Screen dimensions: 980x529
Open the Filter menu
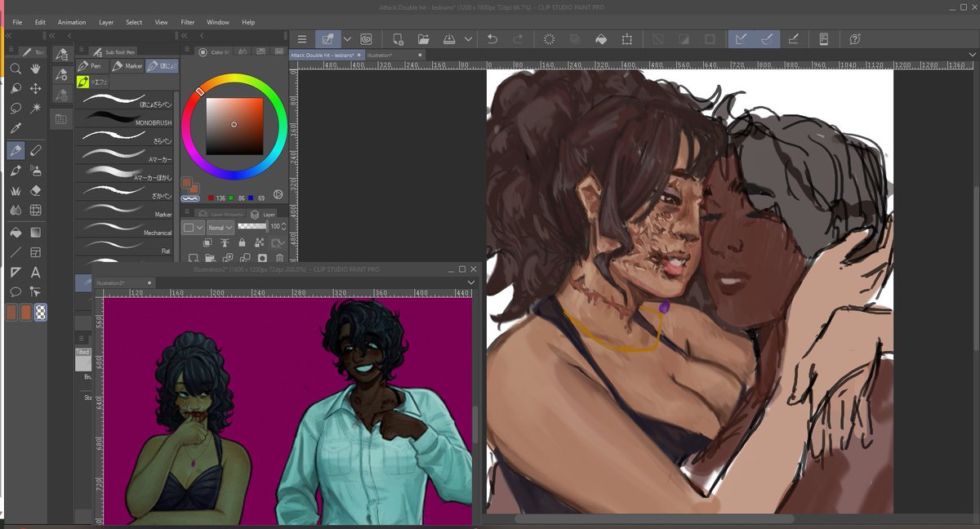[188, 22]
